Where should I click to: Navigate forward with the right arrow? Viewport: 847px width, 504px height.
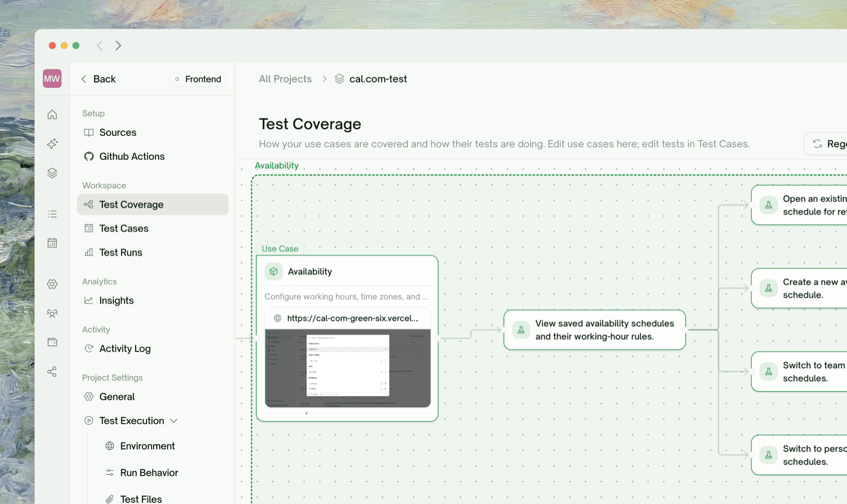118,46
